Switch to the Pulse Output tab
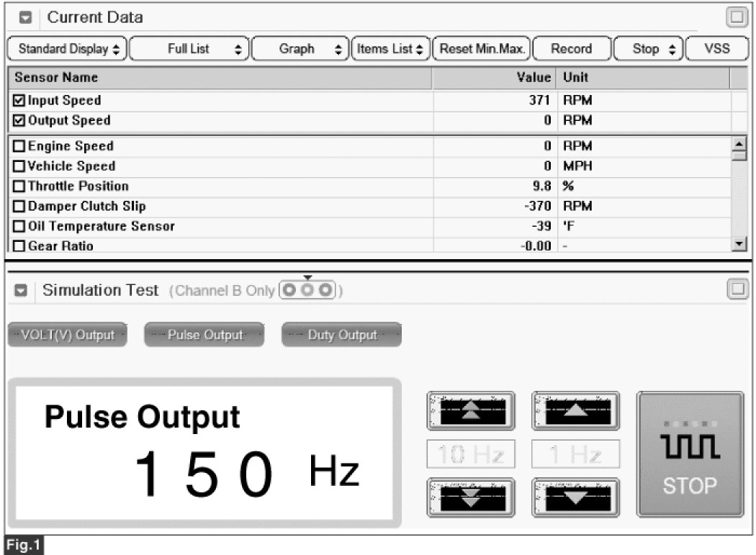756x555 pixels. pos(204,335)
